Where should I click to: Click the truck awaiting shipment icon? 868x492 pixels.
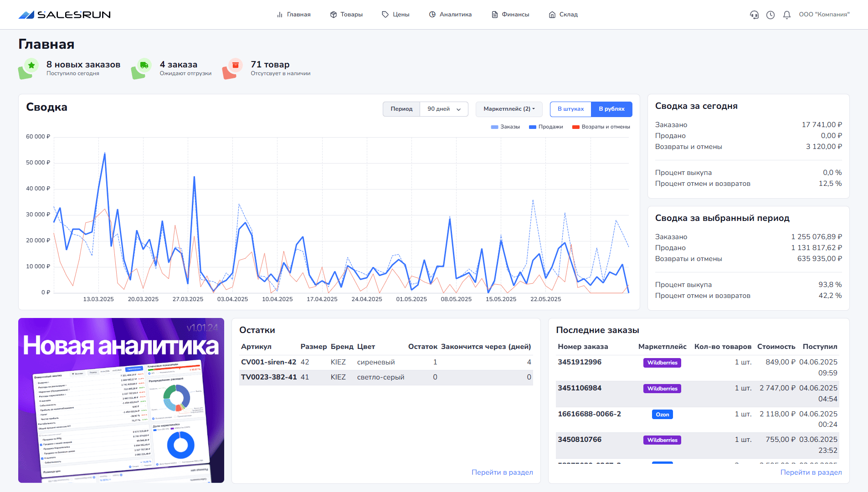[x=144, y=66]
